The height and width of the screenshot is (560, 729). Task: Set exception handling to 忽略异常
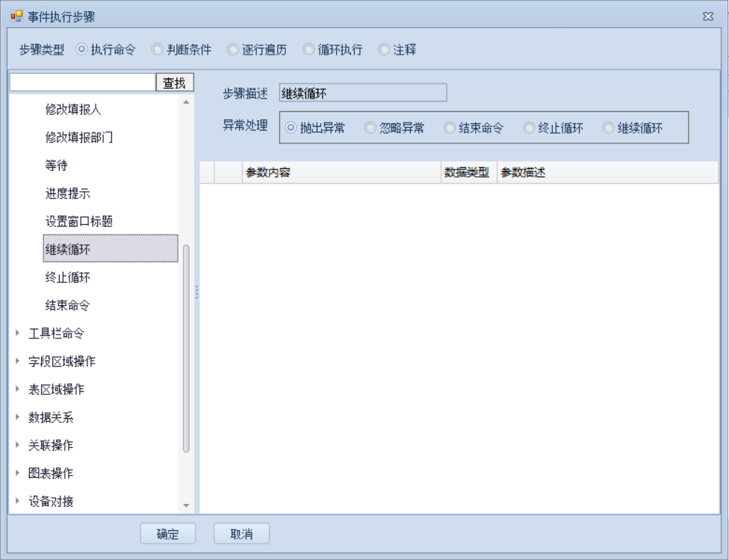coord(370,128)
